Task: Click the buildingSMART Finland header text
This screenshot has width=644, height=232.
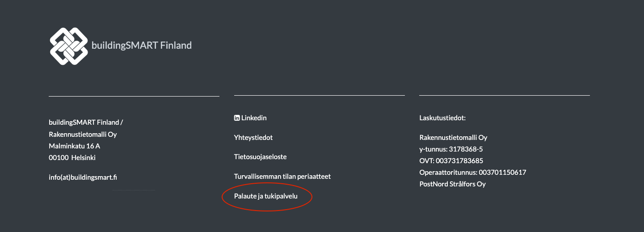Action: 141,45
